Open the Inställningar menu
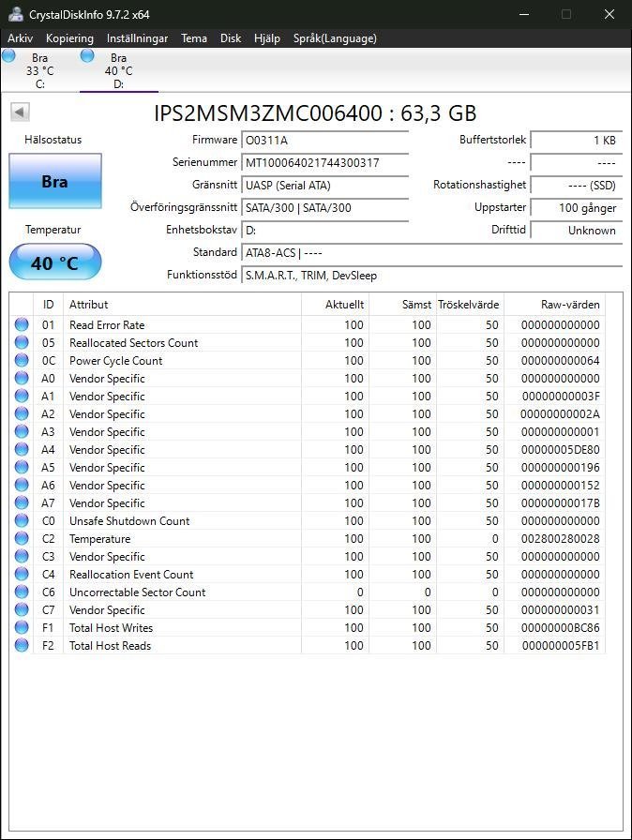This screenshot has width=632, height=840. pos(137,38)
